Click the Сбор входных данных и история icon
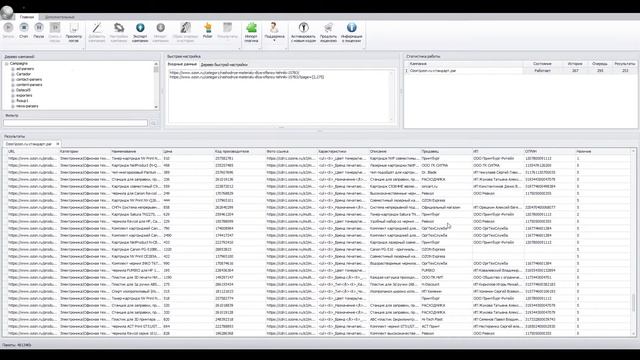Image resolution: width=640 pixels, height=360 pixels. coord(185,33)
